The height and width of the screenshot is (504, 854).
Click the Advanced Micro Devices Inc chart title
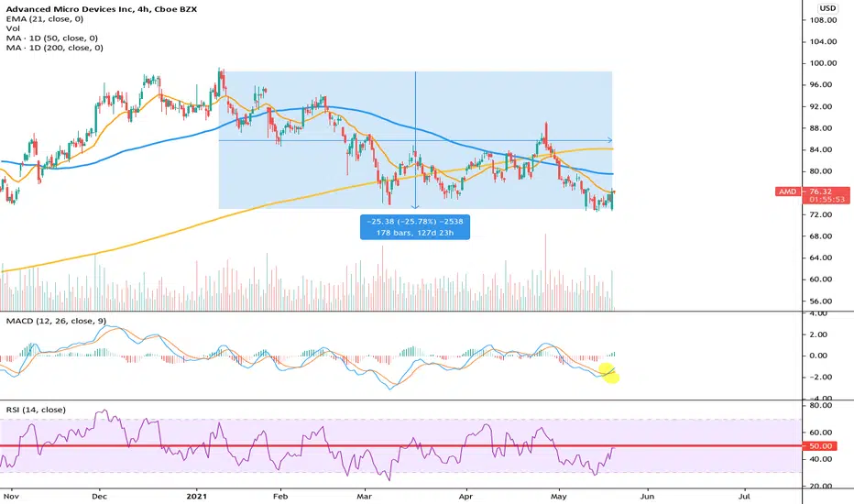coord(102,9)
